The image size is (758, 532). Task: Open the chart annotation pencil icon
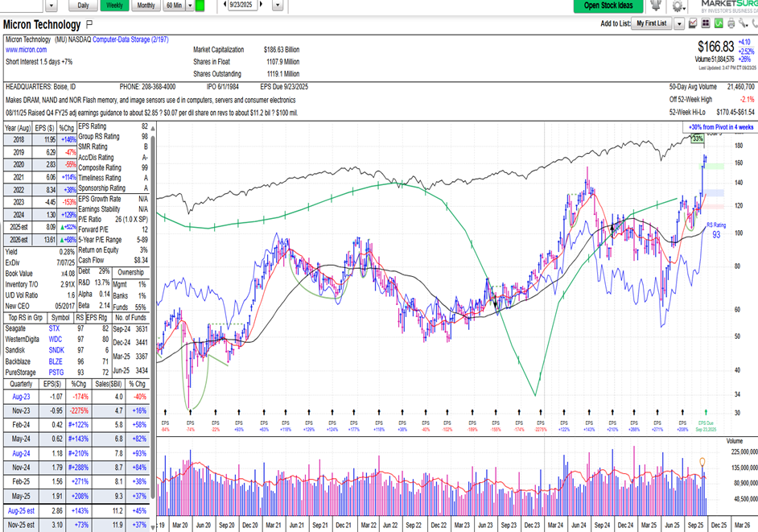tap(693, 24)
